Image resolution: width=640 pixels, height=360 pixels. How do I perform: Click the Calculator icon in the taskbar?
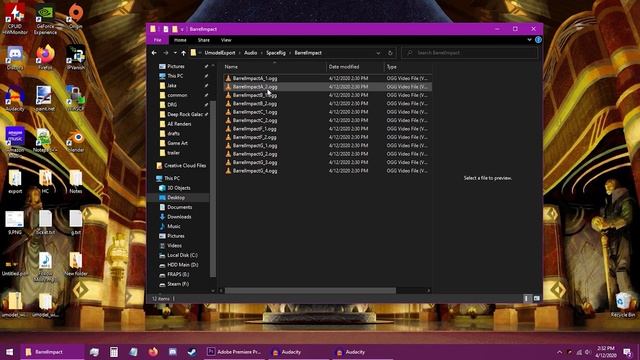[x=114, y=352]
